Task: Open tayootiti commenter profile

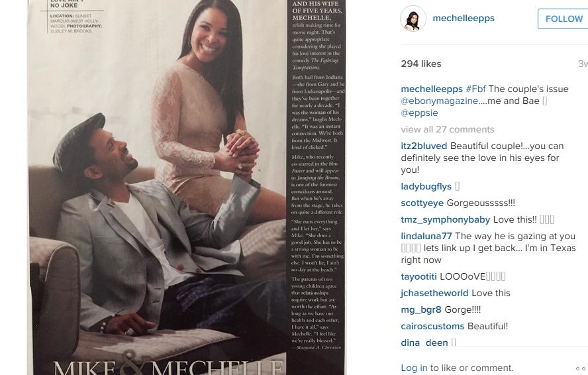Action: click(x=419, y=277)
